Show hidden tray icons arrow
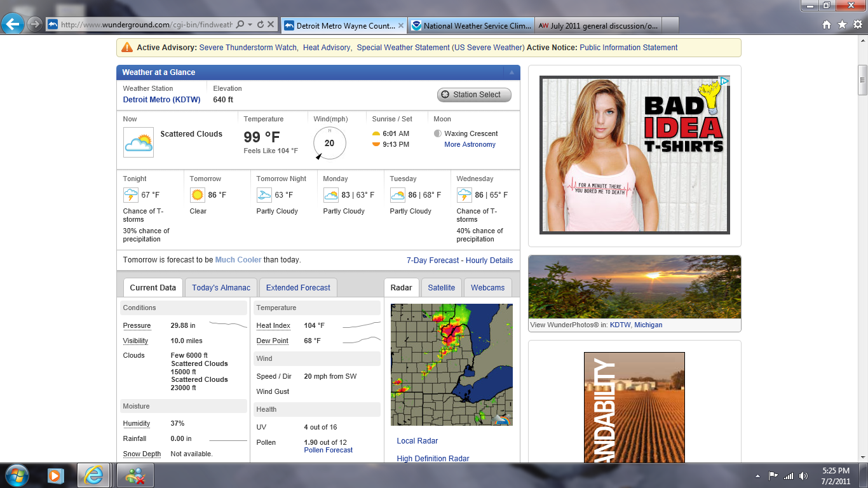The image size is (868, 488). point(757,475)
